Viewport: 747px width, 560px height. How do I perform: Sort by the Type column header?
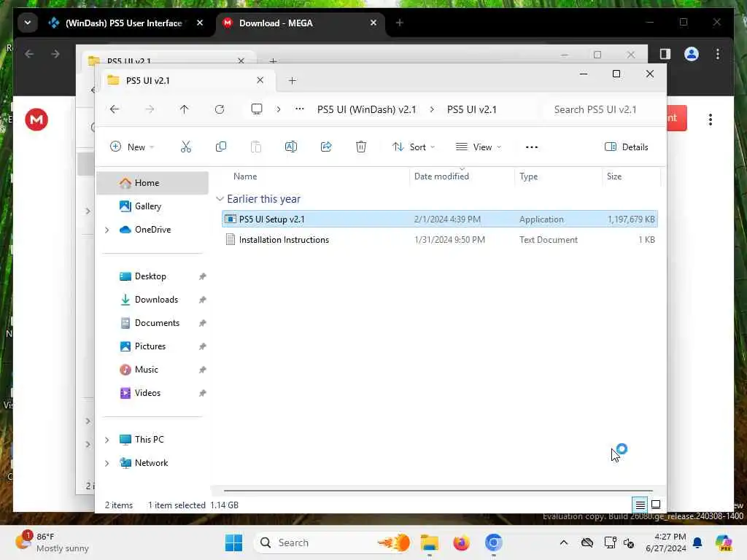(528, 176)
